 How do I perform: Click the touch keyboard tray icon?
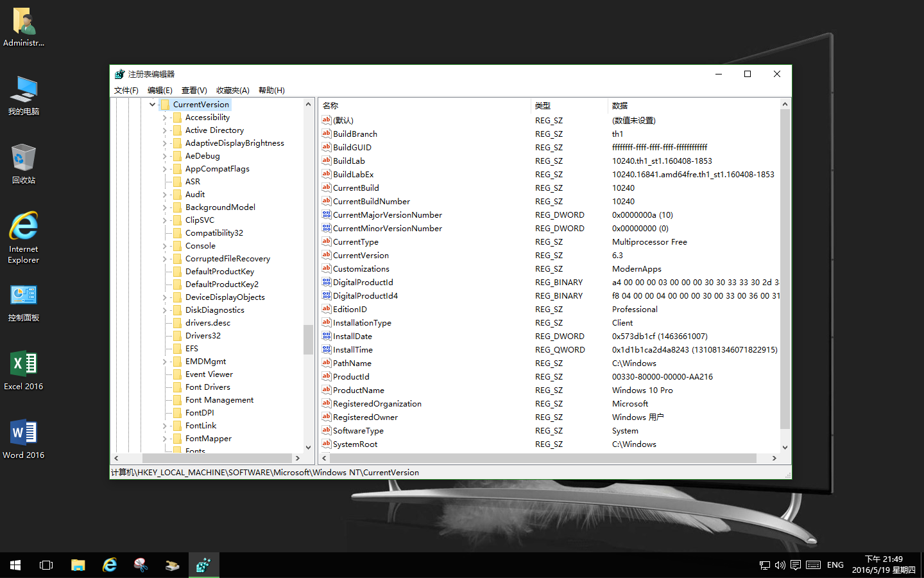click(x=813, y=565)
